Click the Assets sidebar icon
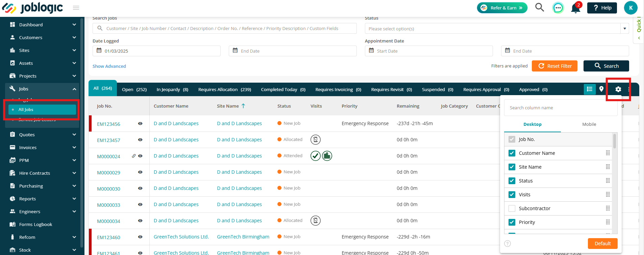644x255 pixels. 13,63
